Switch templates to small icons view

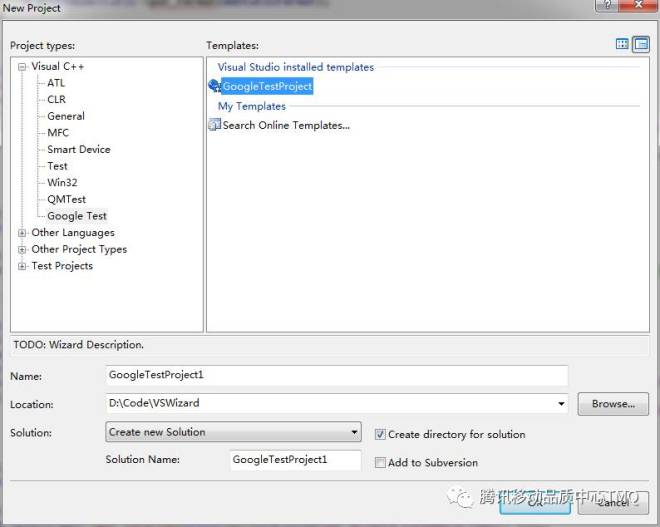[641, 44]
